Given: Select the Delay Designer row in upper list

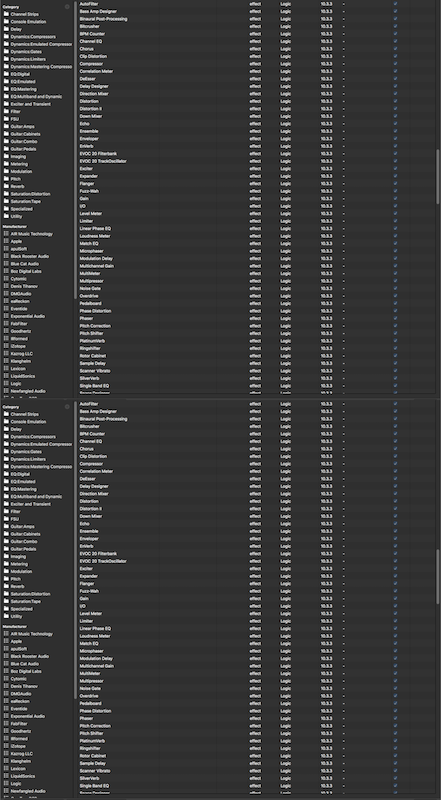Looking at the screenshot, I should coord(255,86).
